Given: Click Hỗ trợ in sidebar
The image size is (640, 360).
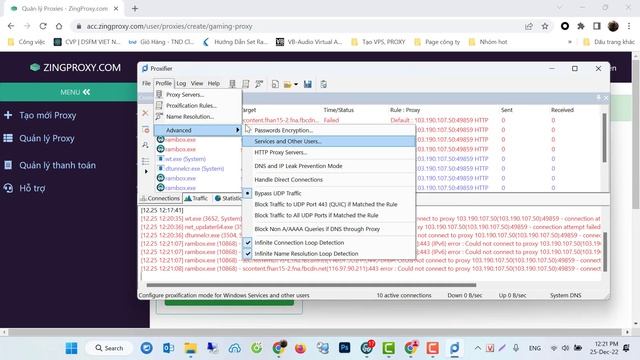Looking at the screenshot, I should [x=32, y=188].
